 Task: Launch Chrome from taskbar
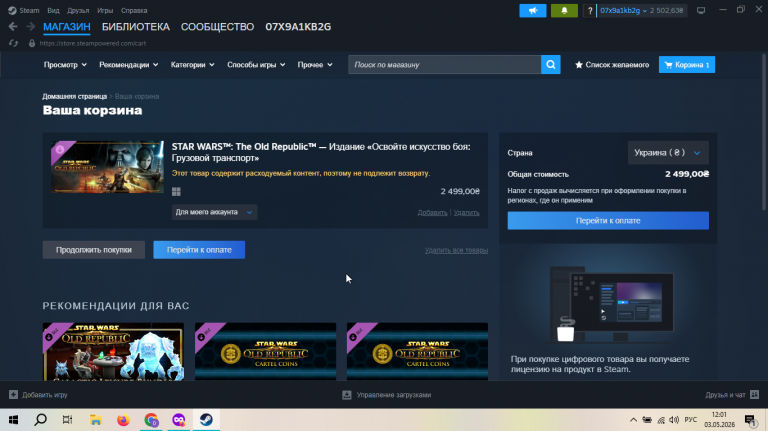pos(151,420)
